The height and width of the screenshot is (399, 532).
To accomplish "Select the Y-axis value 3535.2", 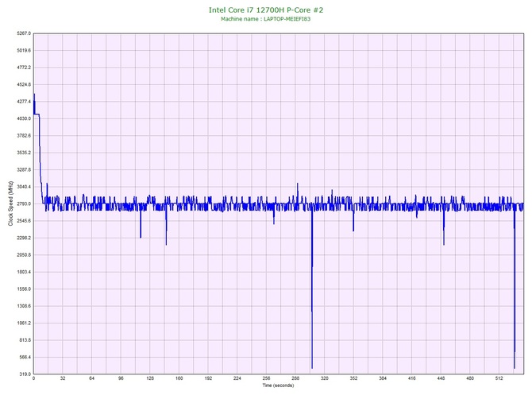I will (24, 153).
